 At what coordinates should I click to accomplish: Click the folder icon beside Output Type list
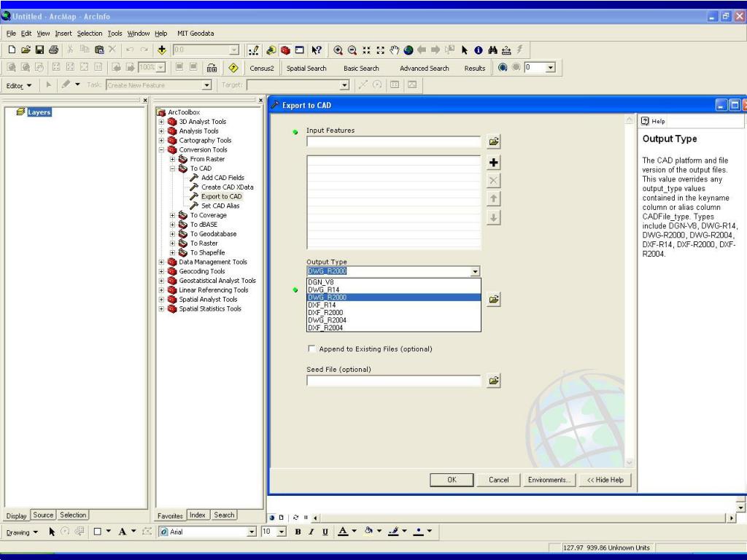pos(494,300)
